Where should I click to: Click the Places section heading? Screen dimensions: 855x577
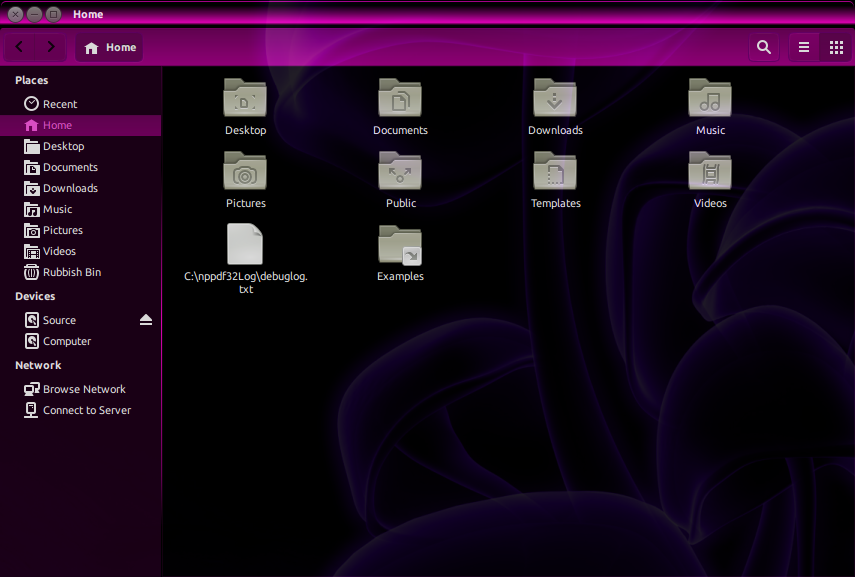(32, 80)
